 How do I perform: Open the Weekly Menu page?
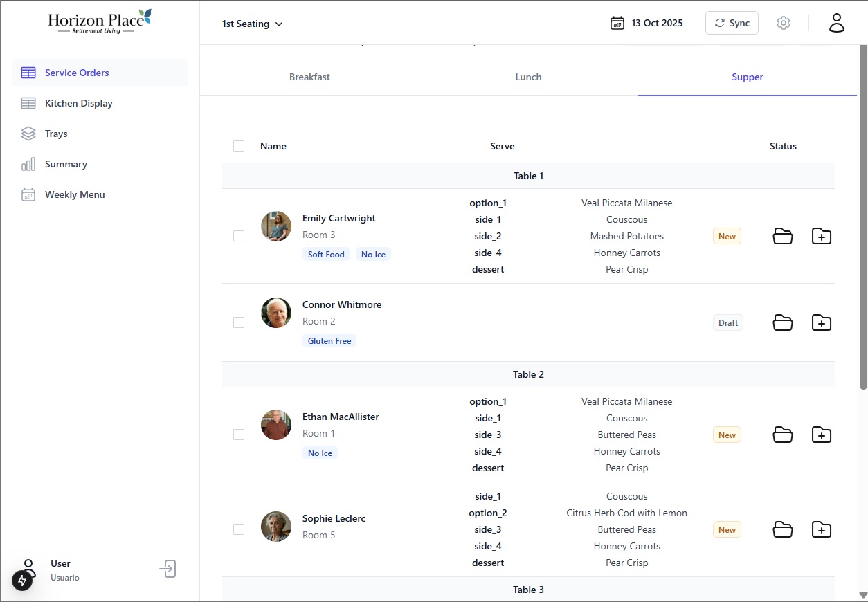pos(75,194)
